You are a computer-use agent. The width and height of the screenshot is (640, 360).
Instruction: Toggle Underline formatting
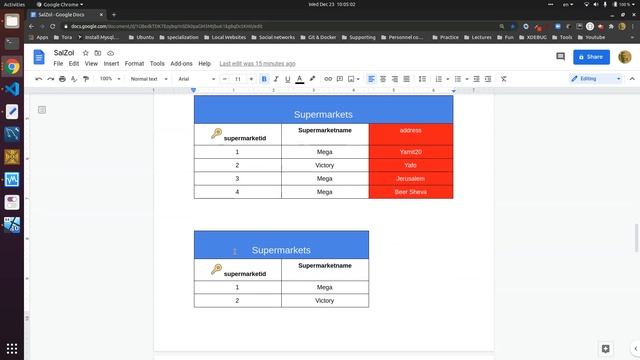(x=288, y=79)
